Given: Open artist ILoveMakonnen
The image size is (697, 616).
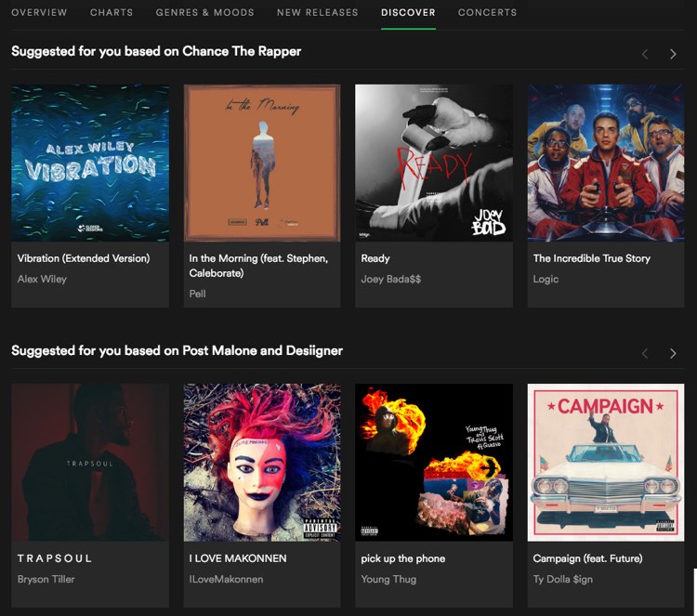Looking at the screenshot, I should (226, 579).
